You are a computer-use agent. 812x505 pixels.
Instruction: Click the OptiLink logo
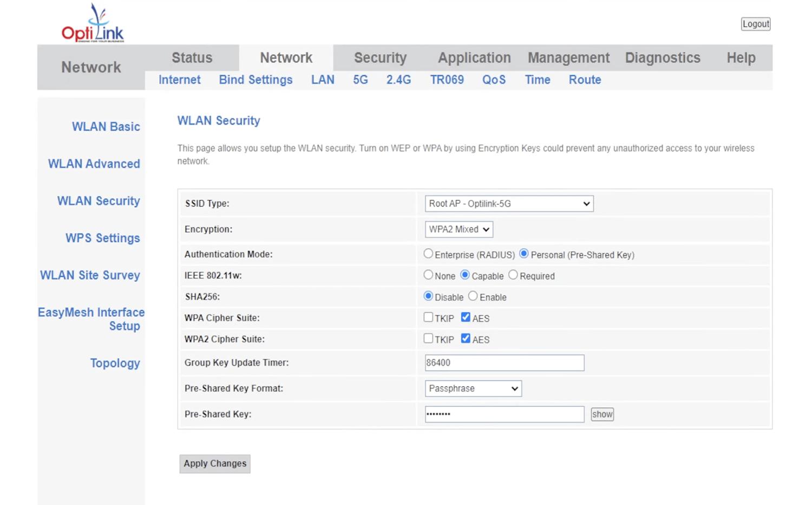click(93, 24)
